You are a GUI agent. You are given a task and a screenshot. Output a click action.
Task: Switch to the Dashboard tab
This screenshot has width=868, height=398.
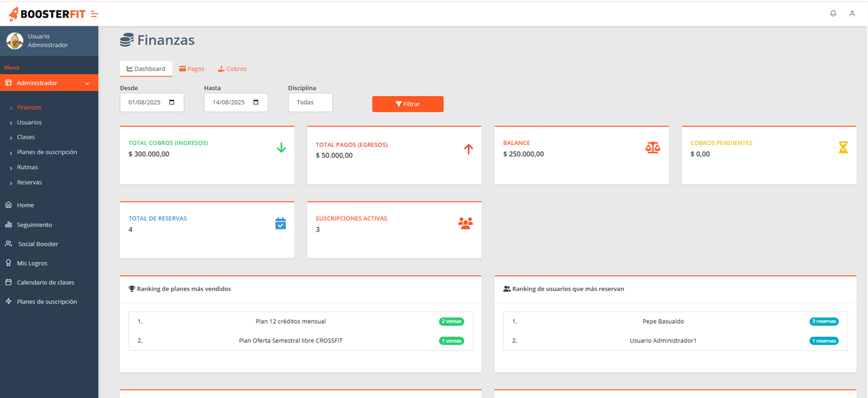tap(146, 69)
